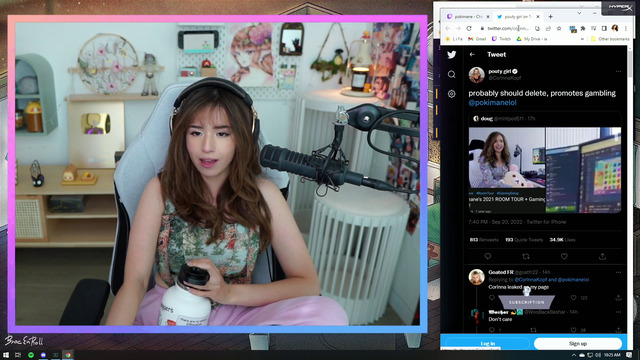Reply to the main tweet

tap(487, 256)
